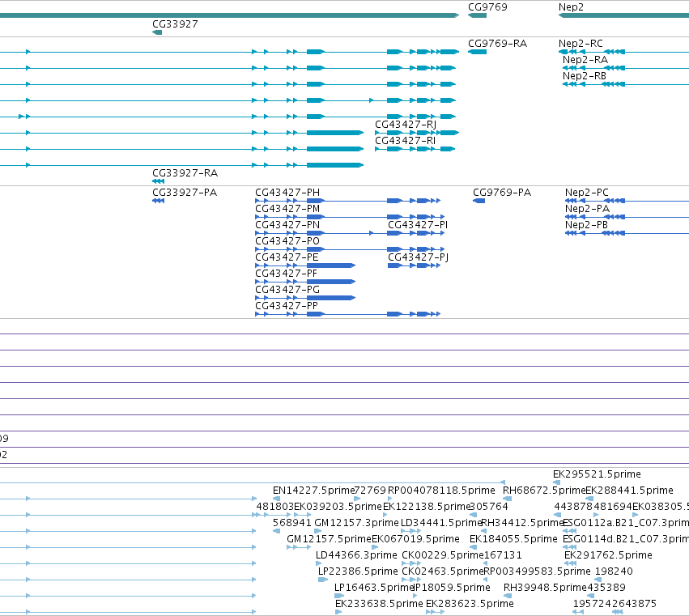
Task: Click the CG43427-PN CDS label
Action: 287,225
